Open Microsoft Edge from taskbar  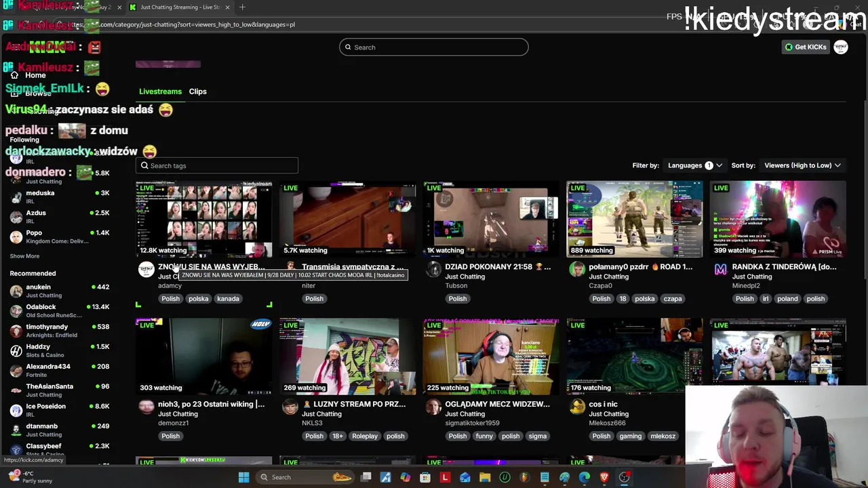[x=585, y=477]
